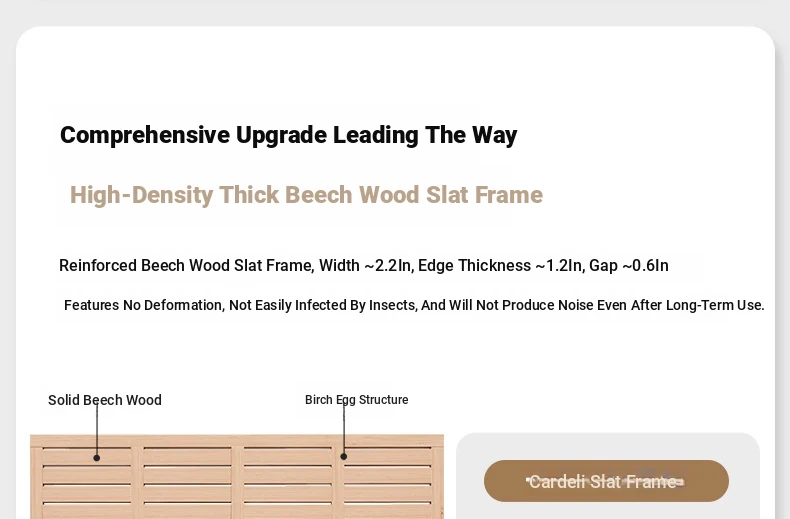790x519 pixels.
Task: Click the Edge Thickness ~1.2In specification text
Action: [500, 266]
